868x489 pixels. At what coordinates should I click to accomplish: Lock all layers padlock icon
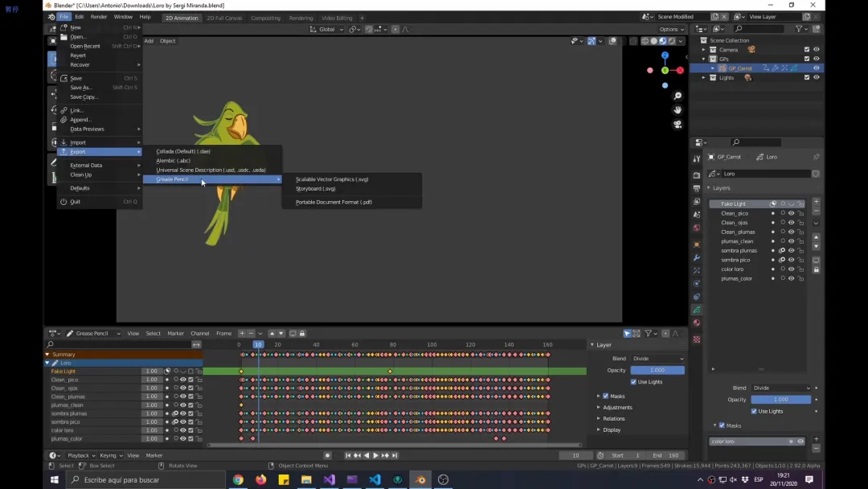click(816, 269)
